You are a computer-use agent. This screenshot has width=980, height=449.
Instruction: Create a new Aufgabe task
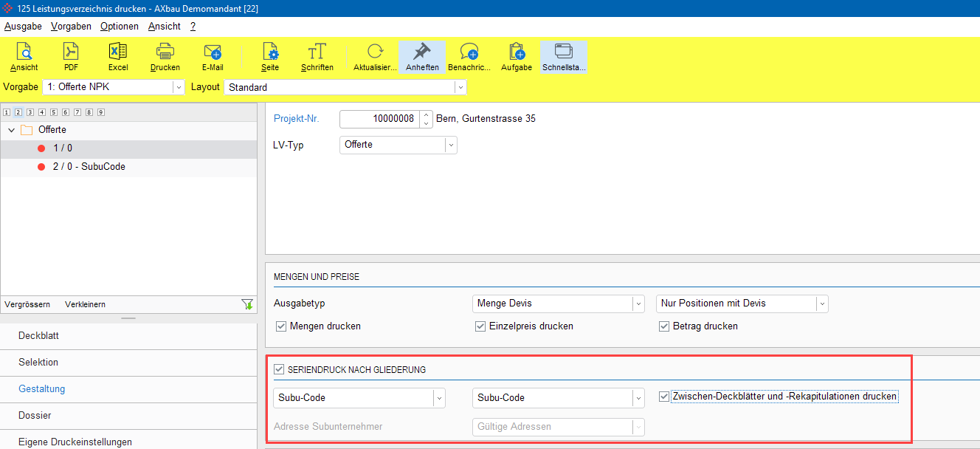pyautogui.click(x=517, y=57)
